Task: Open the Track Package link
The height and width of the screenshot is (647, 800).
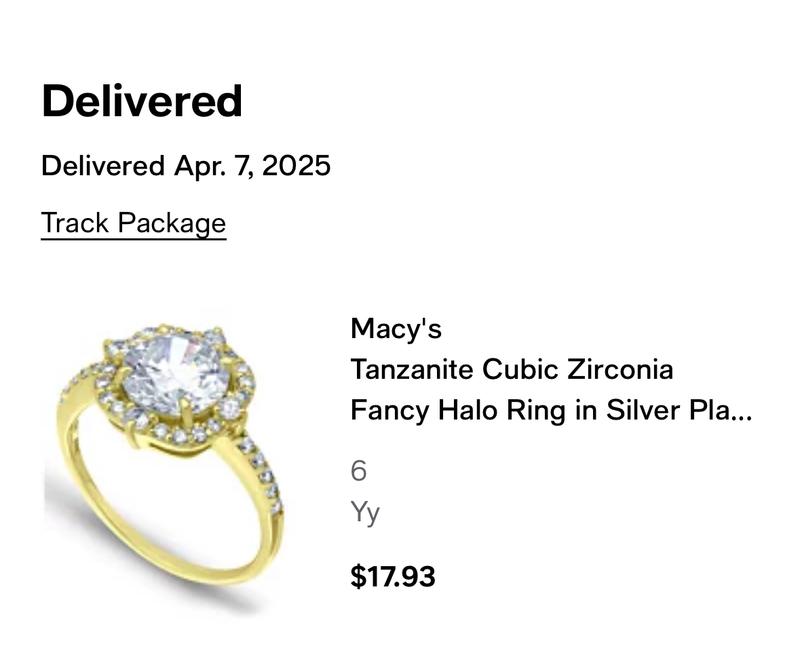Action: coord(133,223)
